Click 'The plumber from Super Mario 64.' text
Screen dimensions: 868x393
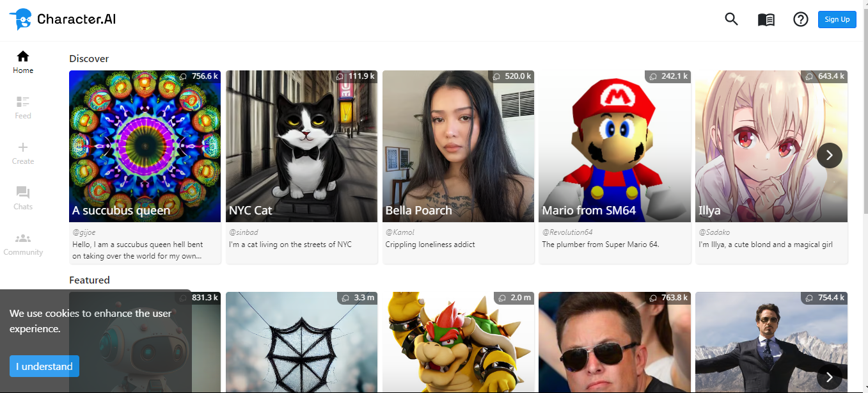601,245
